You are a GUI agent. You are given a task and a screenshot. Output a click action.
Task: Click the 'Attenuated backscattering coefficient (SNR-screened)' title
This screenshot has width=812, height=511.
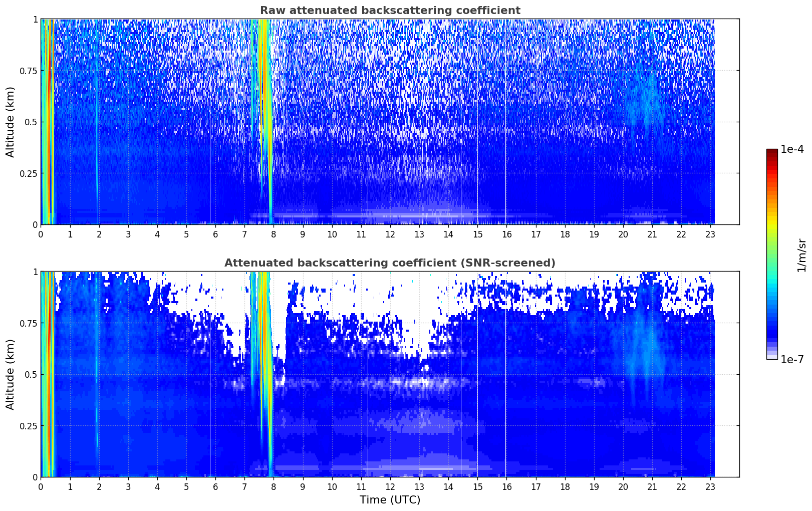tap(390, 263)
